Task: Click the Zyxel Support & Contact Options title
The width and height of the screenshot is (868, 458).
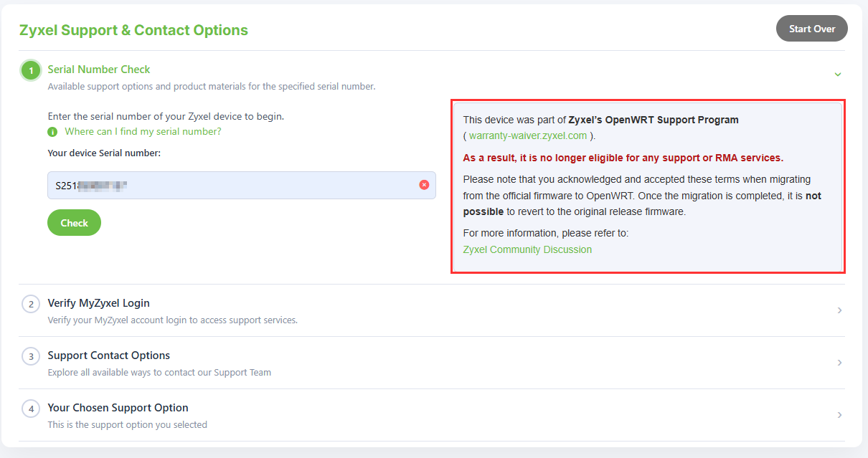Action: point(133,30)
